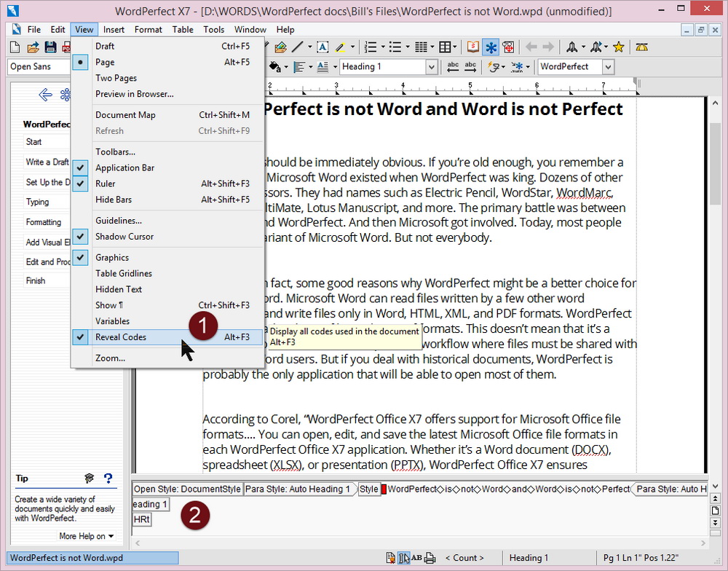Open the Perfect Expert yellow hat icon

641,47
